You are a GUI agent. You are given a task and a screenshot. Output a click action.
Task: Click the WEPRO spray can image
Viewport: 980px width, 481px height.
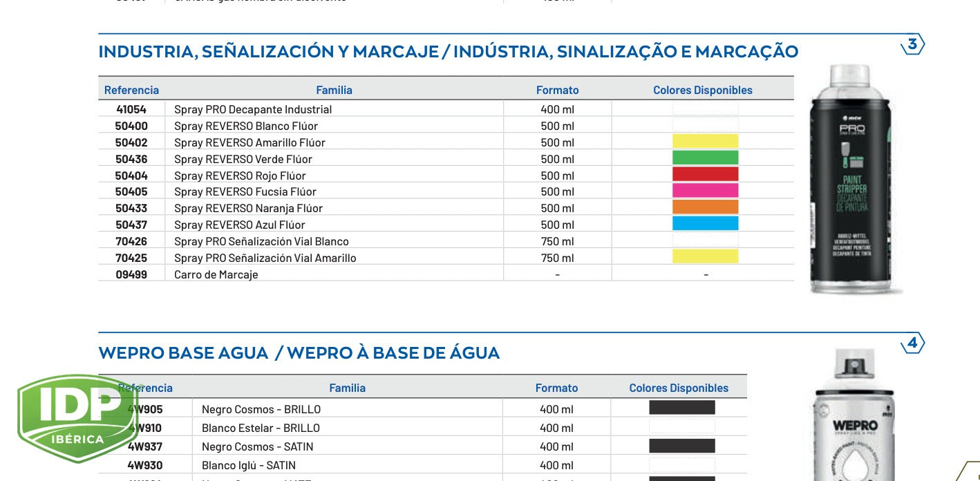855,415
